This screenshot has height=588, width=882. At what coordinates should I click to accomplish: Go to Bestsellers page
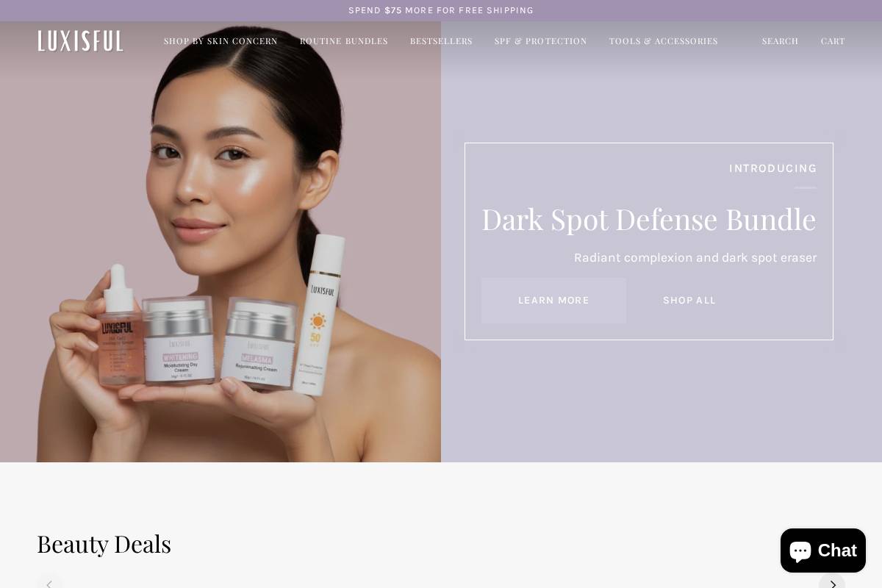[x=441, y=41]
